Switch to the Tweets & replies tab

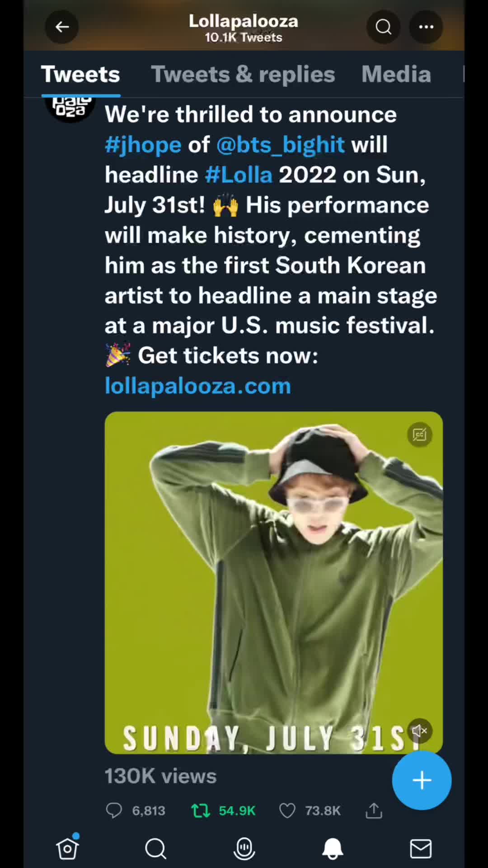(243, 75)
